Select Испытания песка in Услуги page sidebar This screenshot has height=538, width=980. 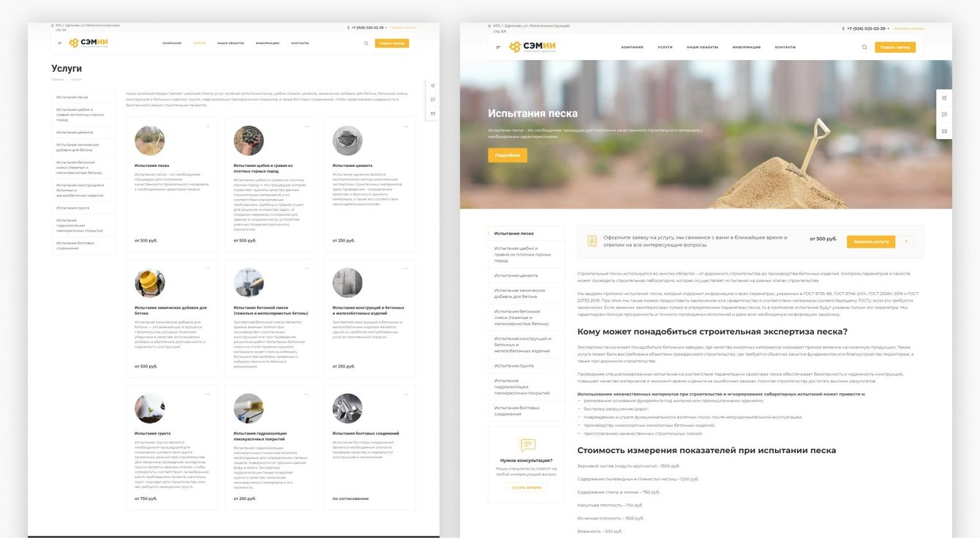[83, 97]
